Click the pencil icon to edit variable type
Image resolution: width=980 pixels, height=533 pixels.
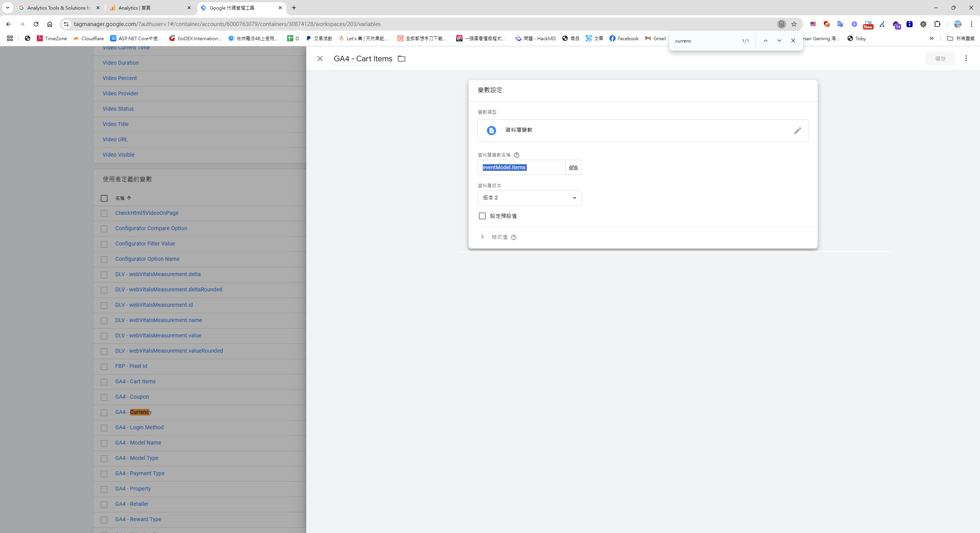pyautogui.click(x=798, y=131)
